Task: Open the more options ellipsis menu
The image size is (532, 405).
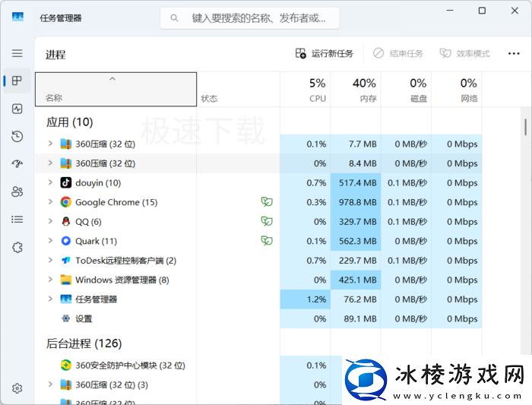Action: (x=514, y=54)
